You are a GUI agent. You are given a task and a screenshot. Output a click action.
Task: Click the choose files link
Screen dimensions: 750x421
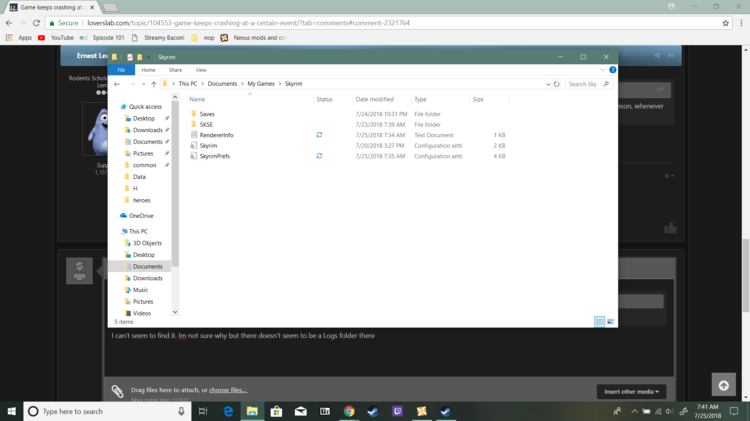[228, 390]
